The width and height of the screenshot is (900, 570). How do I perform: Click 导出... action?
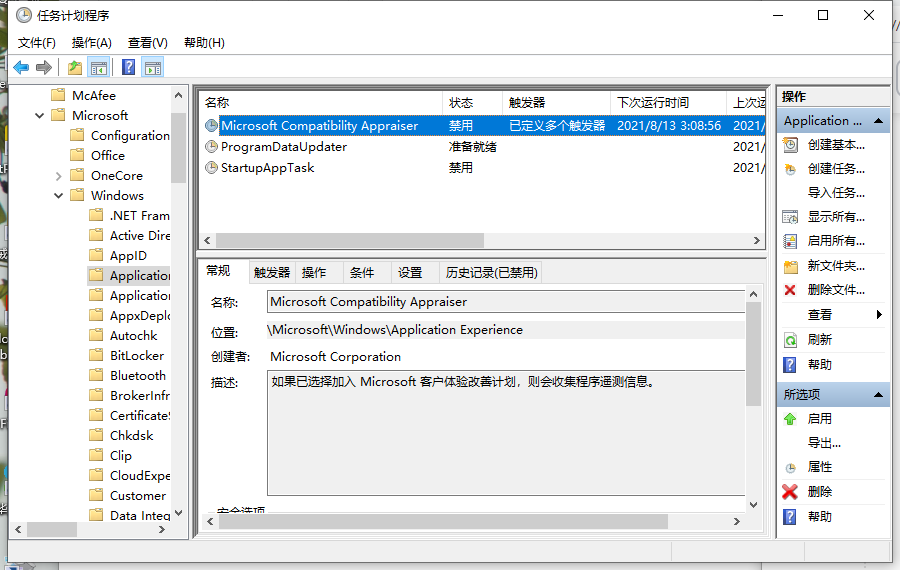pos(824,443)
